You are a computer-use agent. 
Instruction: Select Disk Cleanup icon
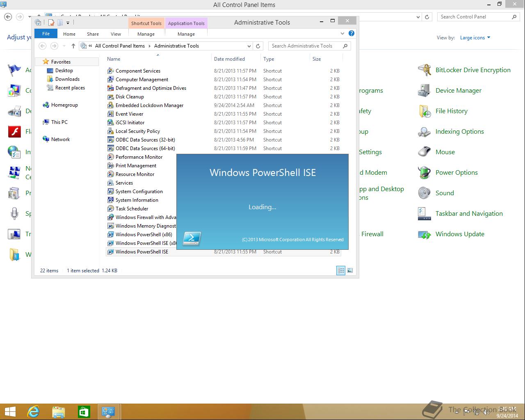point(110,97)
